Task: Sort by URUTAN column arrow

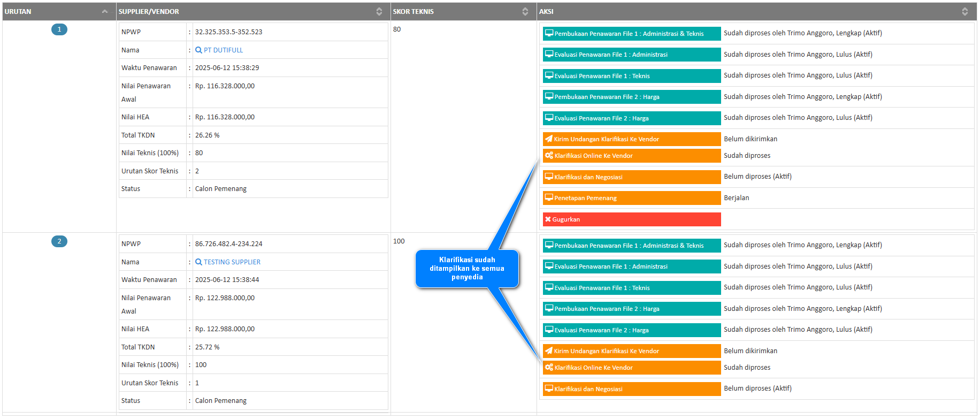Action: (x=105, y=12)
